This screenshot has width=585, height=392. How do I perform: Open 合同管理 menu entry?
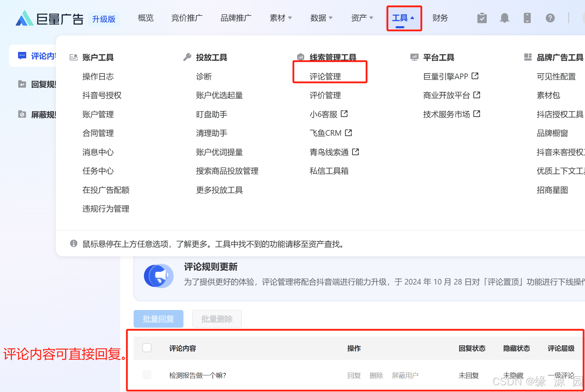[x=98, y=133]
